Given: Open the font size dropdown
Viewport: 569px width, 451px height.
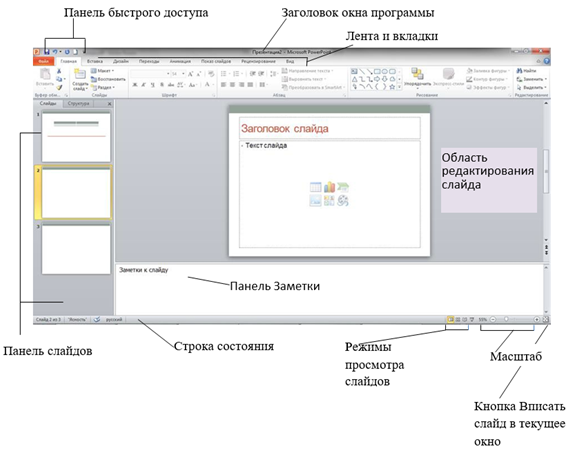Looking at the screenshot, I should pyautogui.click(x=183, y=74).
